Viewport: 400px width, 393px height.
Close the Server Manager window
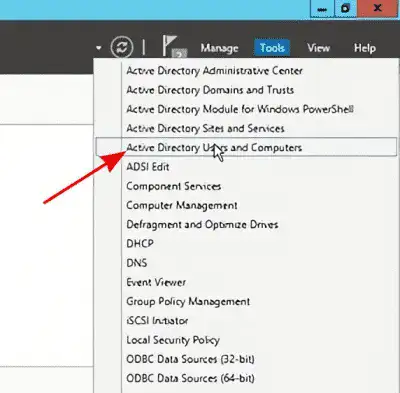(378, 8)
